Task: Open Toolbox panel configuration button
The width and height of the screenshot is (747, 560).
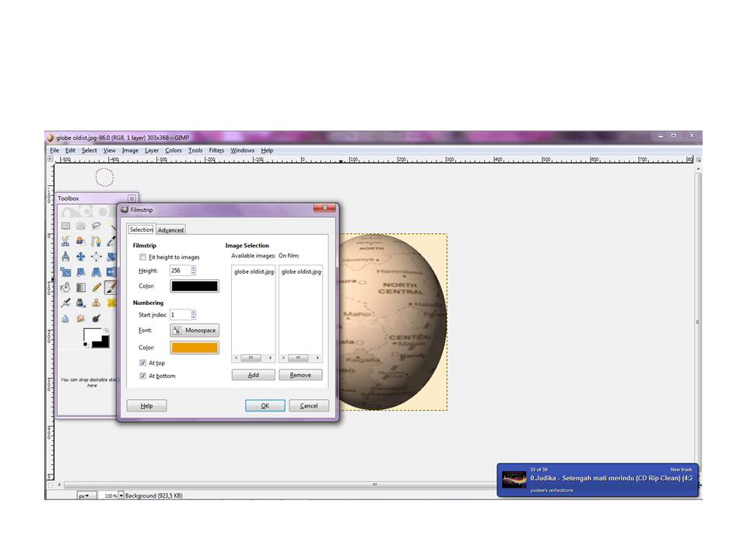Action: click(132, 198)
